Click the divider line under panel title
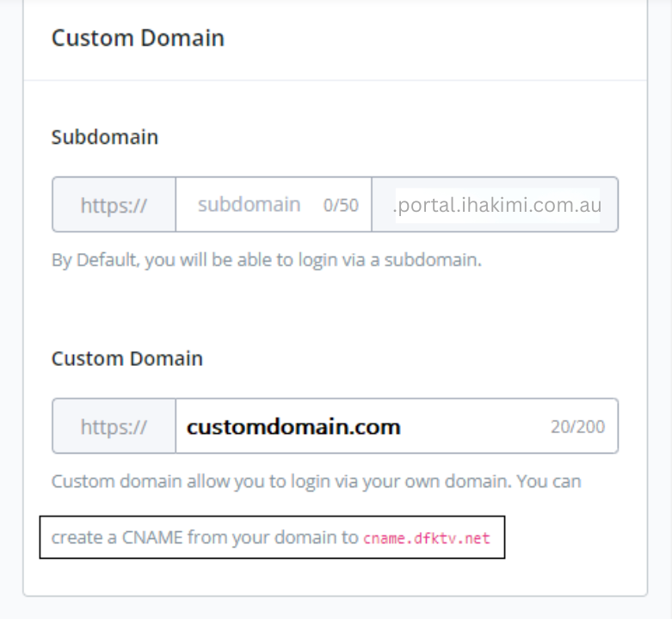Screen dimensions: 672x619 (x=336, y=80)
